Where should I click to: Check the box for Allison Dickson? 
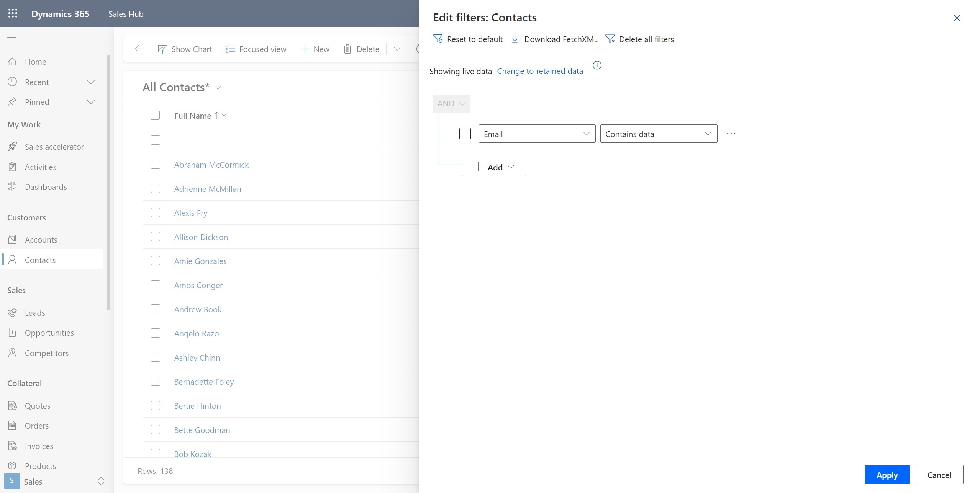pyautogui.click(x=155, y=237)
